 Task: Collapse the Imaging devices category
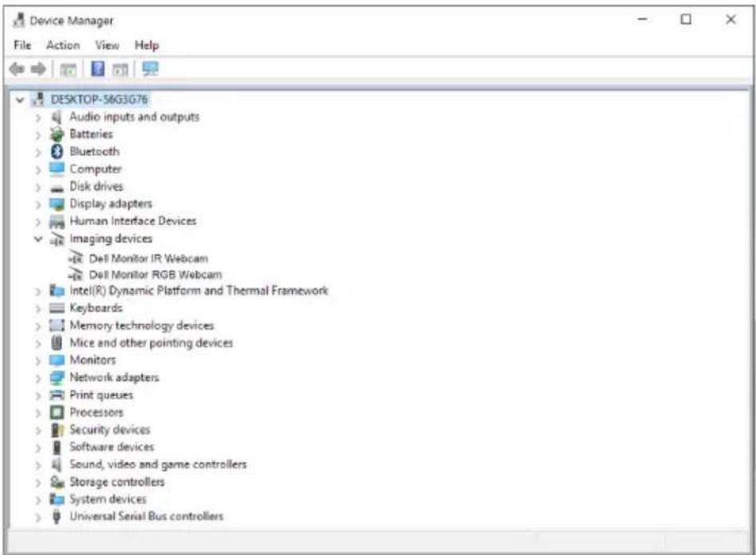pos(38,238)
